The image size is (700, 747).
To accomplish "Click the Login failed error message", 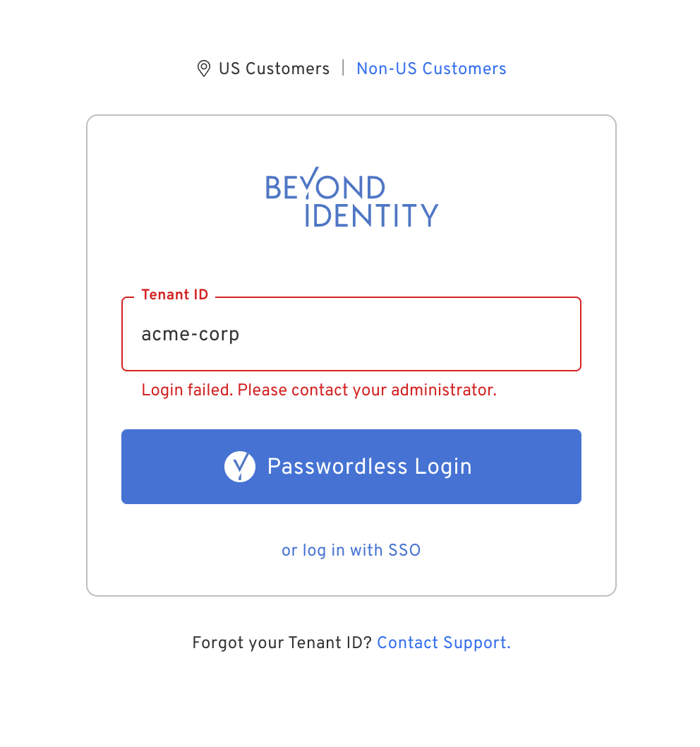I will [x=319, y=390].
